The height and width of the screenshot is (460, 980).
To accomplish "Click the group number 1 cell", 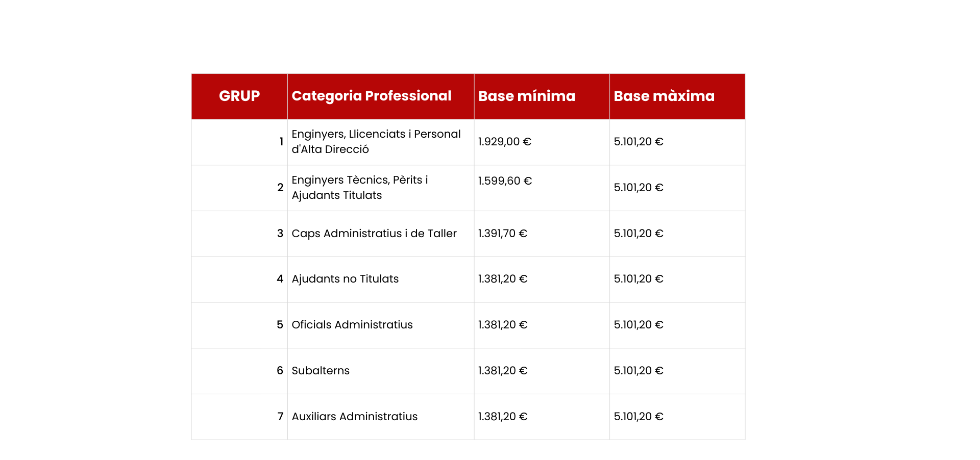I will [281, 142].
